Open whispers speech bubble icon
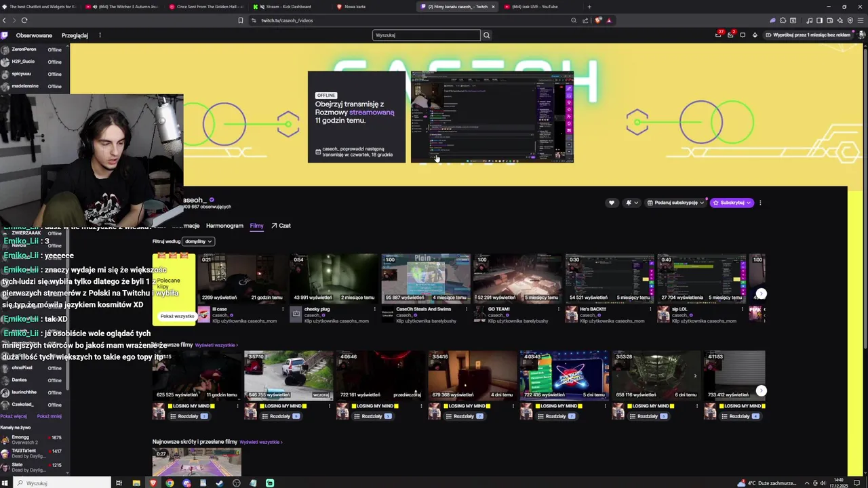 point(743,35)
